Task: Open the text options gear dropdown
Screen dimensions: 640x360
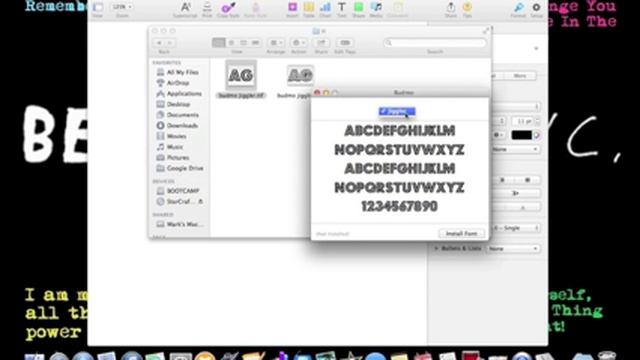Action: [x=498, y=135]
